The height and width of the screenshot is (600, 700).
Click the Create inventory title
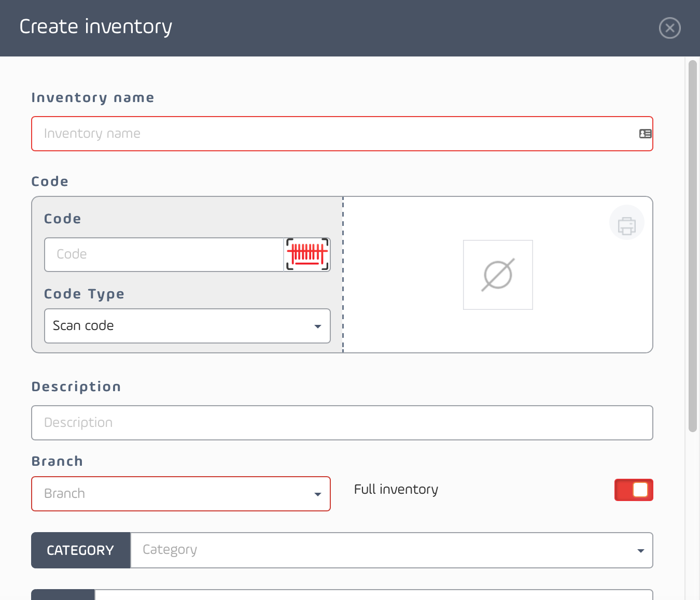point(96,27)
